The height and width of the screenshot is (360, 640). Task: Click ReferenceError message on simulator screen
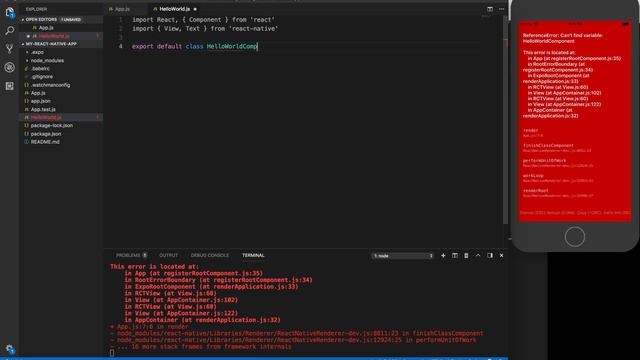point(562,38)
